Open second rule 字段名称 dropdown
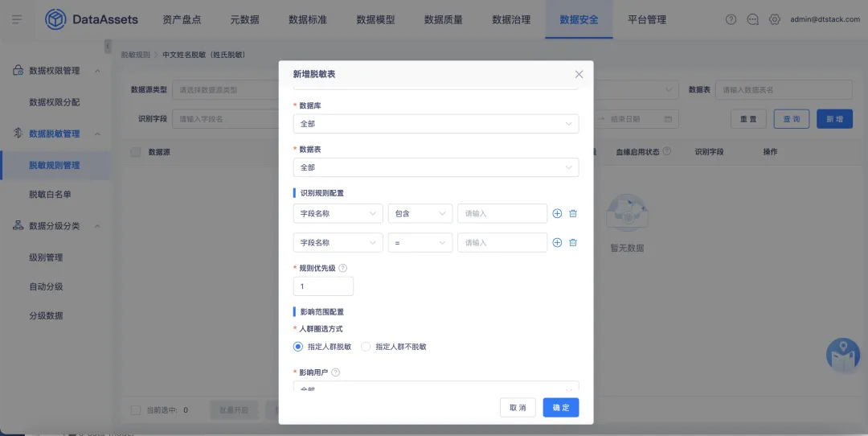 click(338, 243)
